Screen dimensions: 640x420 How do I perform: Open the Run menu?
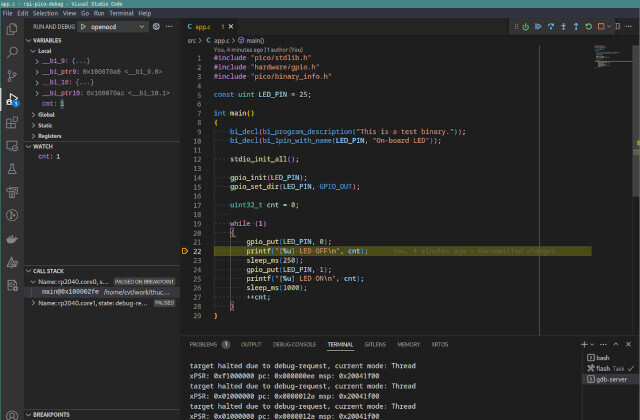[x=99, y=13]
